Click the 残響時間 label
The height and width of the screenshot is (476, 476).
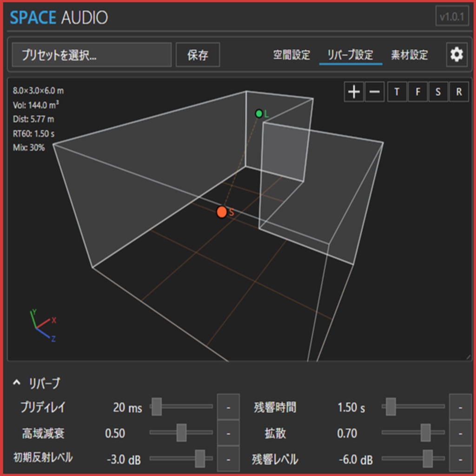(275, 407)
